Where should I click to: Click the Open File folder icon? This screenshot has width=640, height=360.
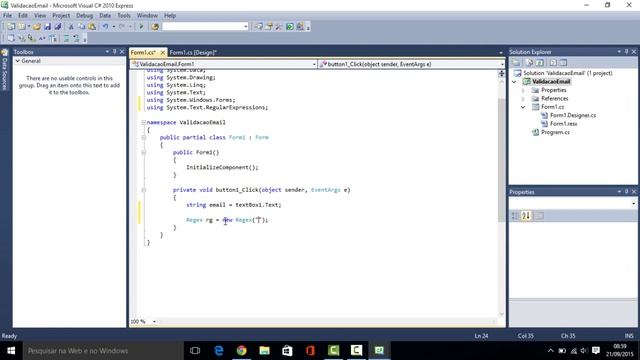37,27
